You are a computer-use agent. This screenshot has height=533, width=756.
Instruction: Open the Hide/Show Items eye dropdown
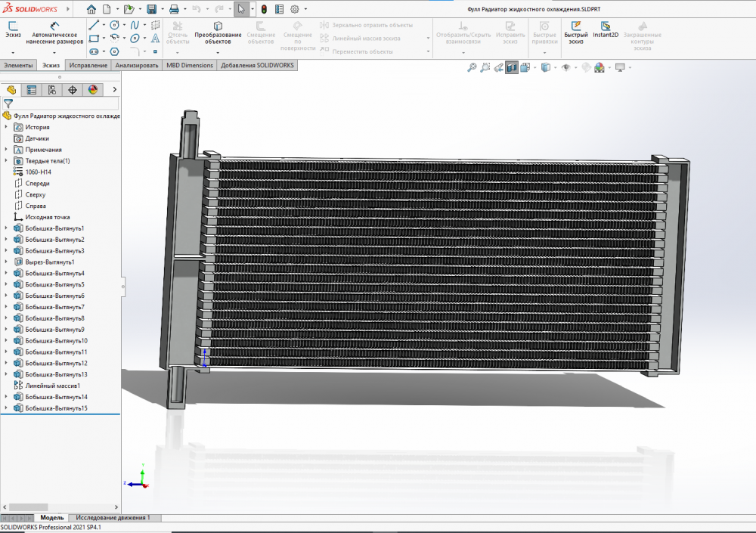pyautogui.click(x=566, y=68)
